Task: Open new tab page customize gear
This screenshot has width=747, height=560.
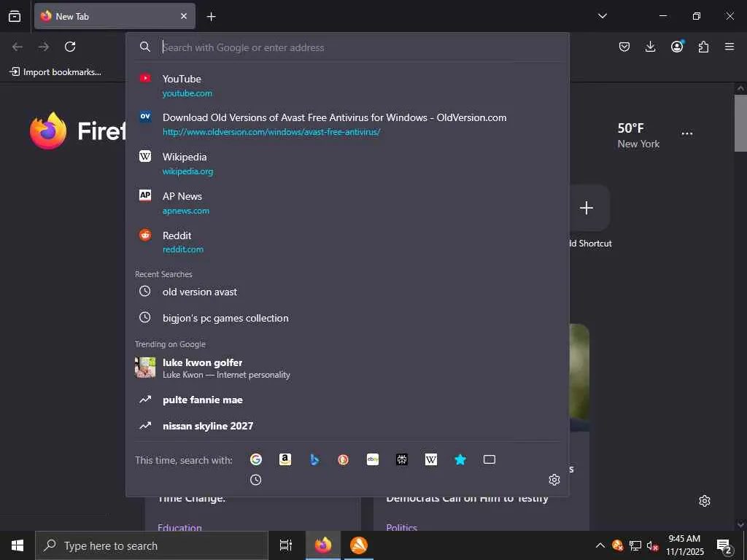Action: (705, 501)
